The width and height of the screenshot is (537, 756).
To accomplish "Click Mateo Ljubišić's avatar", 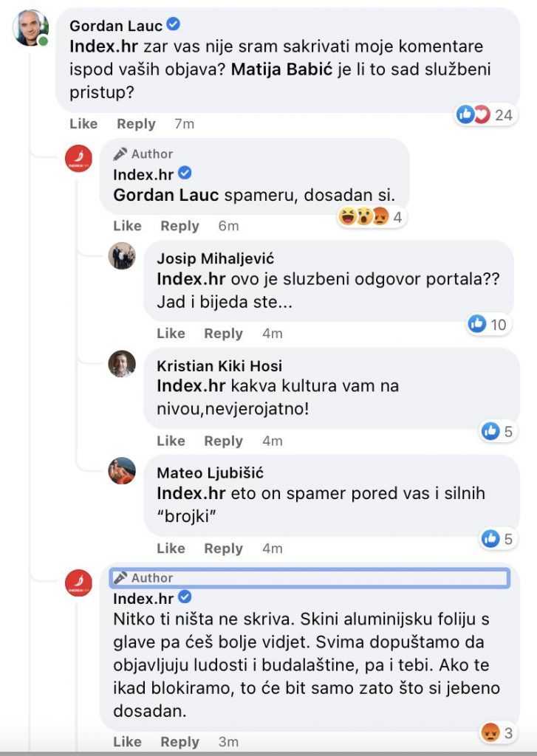I will [122, 471].
